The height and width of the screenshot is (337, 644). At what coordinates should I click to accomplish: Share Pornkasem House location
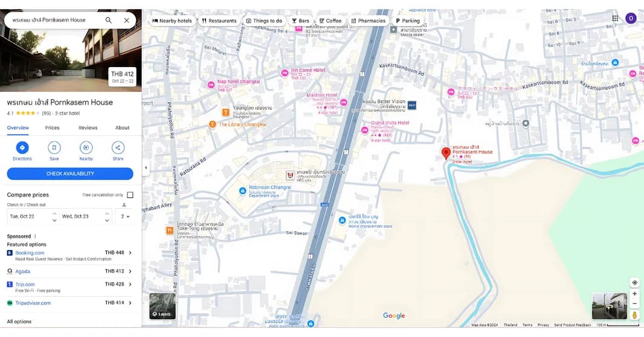pos(118,148)
